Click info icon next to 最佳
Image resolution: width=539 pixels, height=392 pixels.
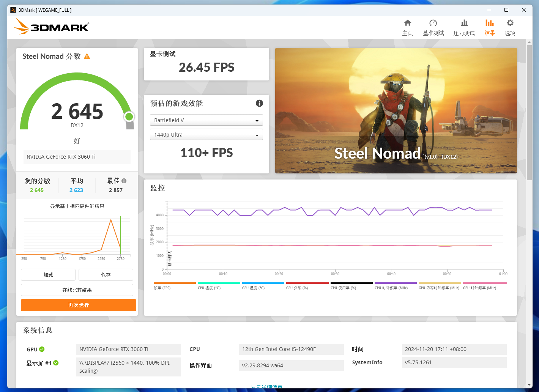click(124, 181)
